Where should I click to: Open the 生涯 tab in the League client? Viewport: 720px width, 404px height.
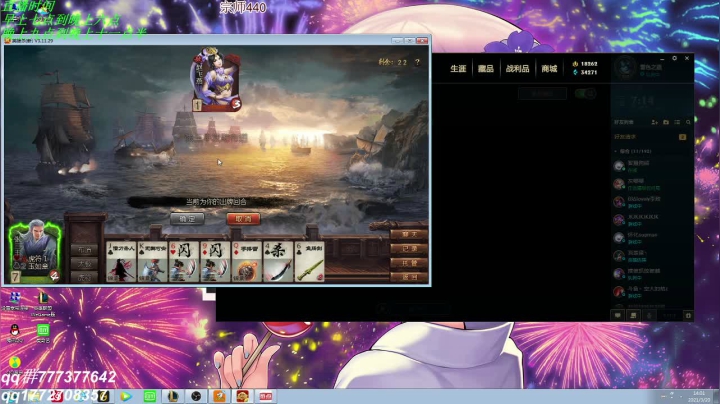[x=458, y=69]
